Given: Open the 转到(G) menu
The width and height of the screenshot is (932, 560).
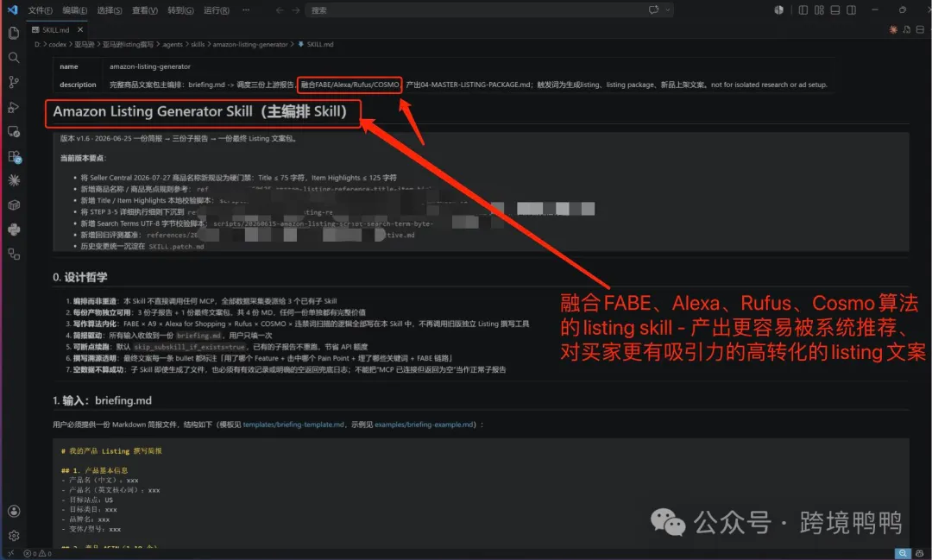Looking at the screenshot, I should (180, 10).
